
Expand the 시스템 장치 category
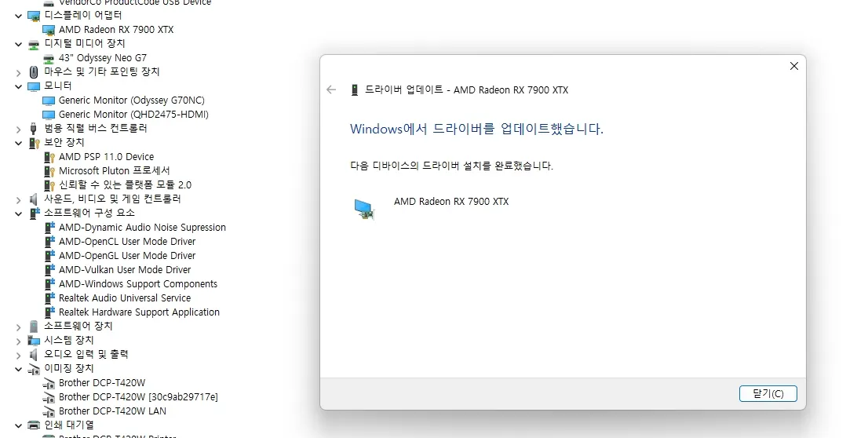click(18, 341)
